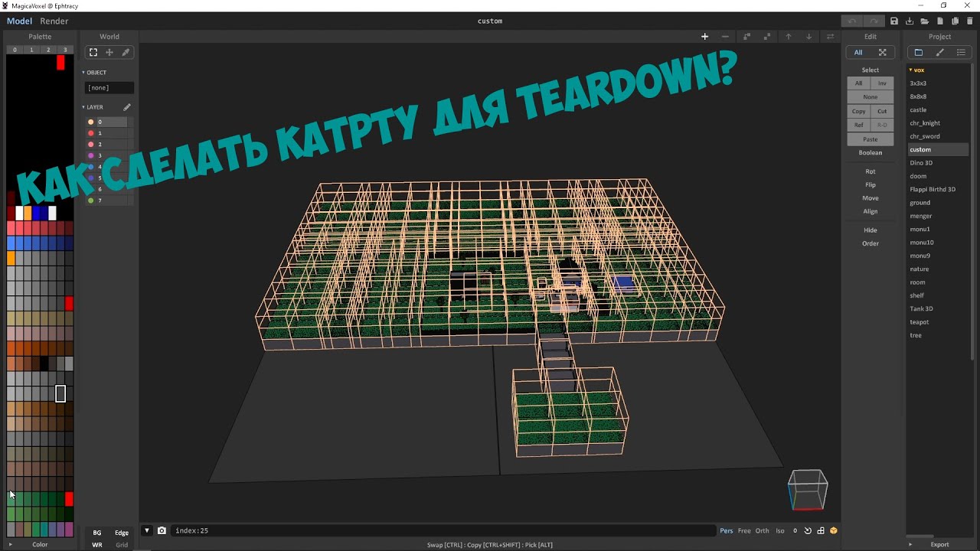Click the minus icon to remove an object
The image size is (980, 551).
726,37
